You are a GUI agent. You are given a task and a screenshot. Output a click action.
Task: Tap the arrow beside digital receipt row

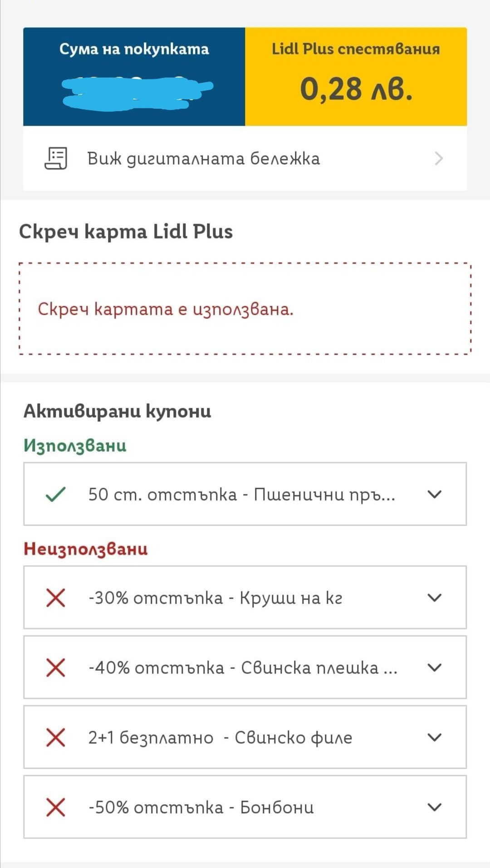(438, 159)
